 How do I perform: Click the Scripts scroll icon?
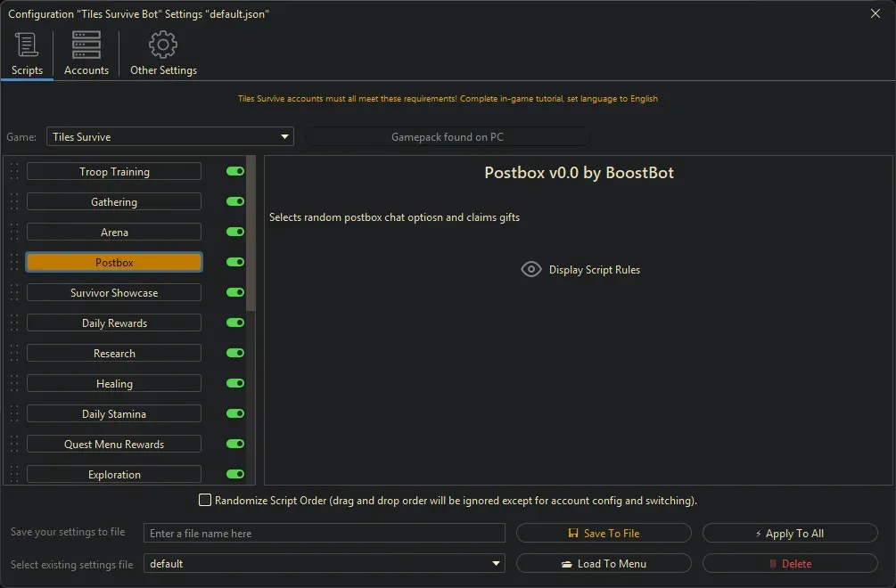pyautogui.click(x=27, y=45)
